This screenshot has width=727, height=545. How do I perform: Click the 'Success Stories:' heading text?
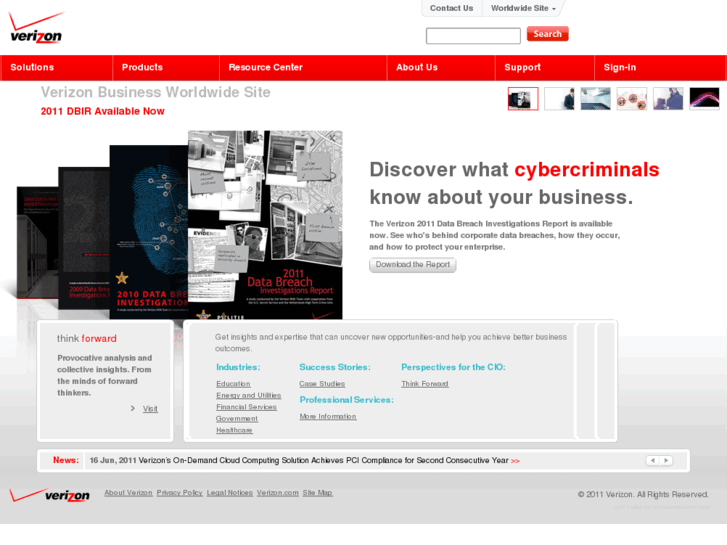pyautogui.click(x=335, y=367)
